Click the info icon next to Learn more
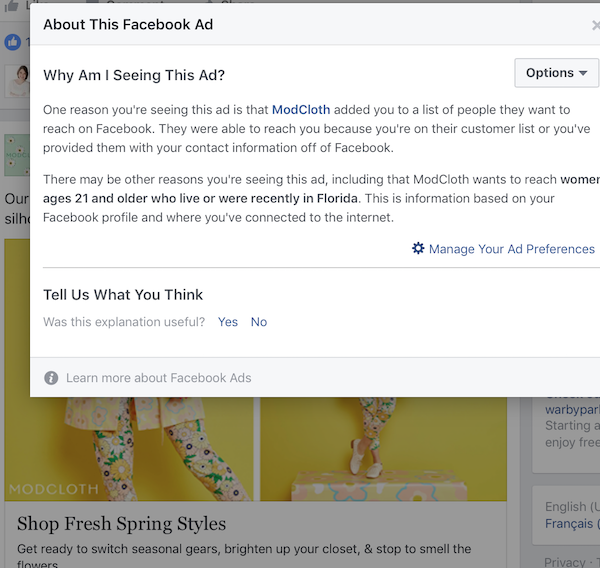 point(51,378)
